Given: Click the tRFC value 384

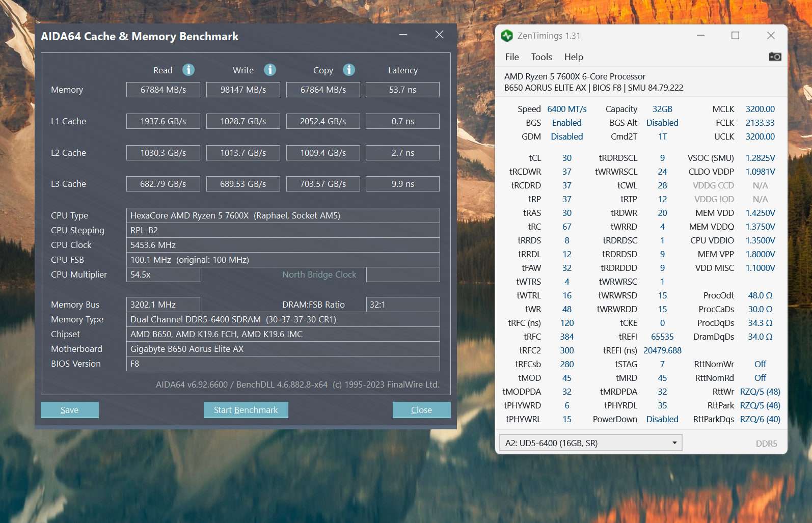Looking at the screenshot, I should tap(567, 337).
